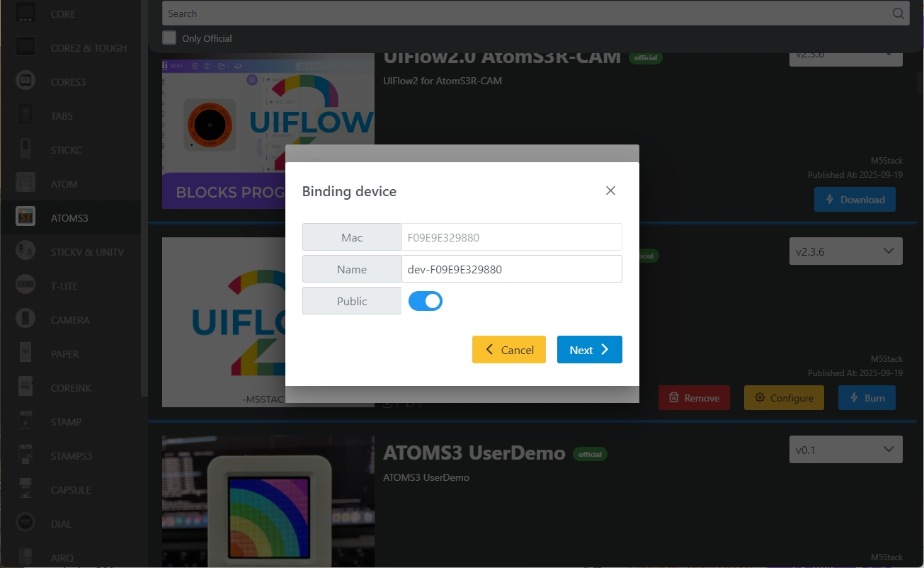Select the PAPER device icon
924x568 pixels.
[25, 353]
